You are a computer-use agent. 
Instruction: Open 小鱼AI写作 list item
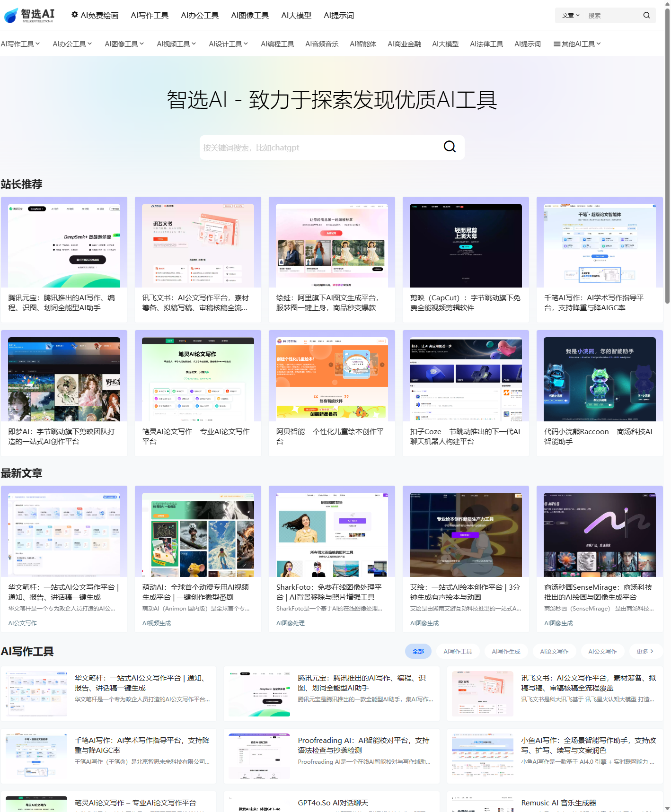(x=555, y=756)
